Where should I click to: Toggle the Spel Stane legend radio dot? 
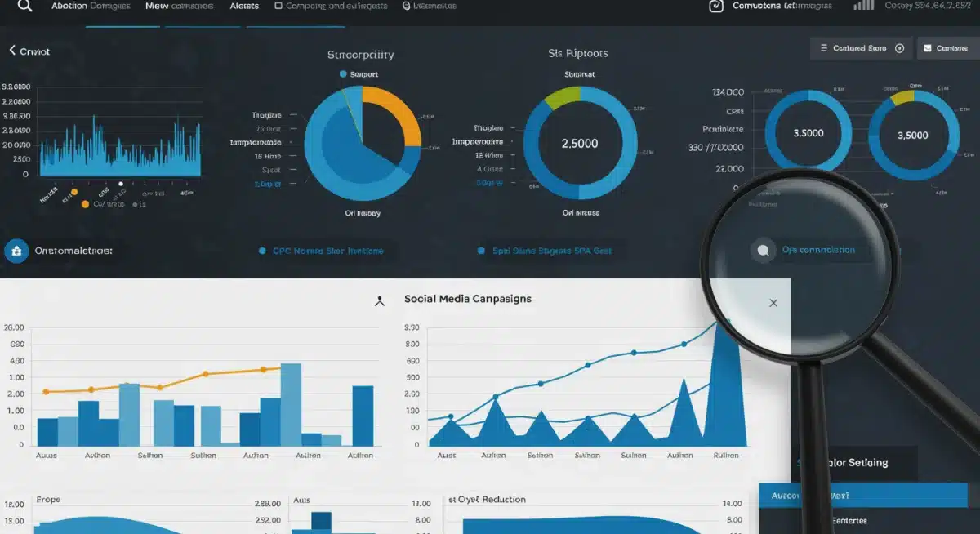coord(481,251)
